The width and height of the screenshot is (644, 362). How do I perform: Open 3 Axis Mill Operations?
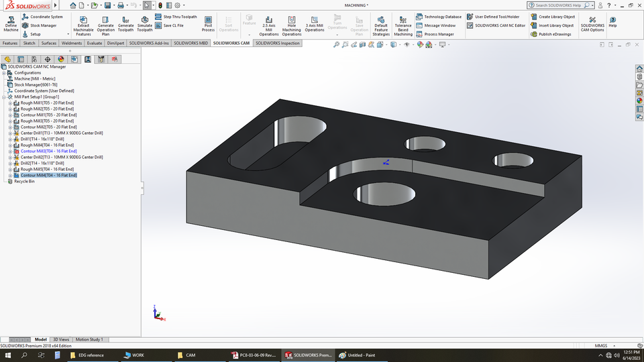click(x=315, y=24)
